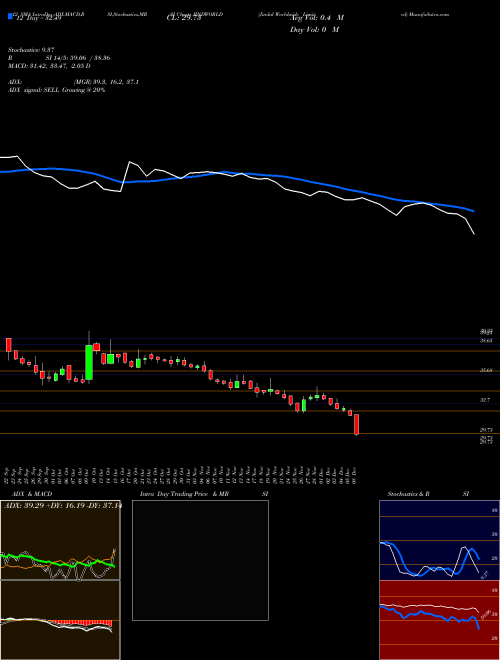The image size is (500, 660).
Task: Open the blue Stochastics mini chart
Action: click(x=439, y=540)
